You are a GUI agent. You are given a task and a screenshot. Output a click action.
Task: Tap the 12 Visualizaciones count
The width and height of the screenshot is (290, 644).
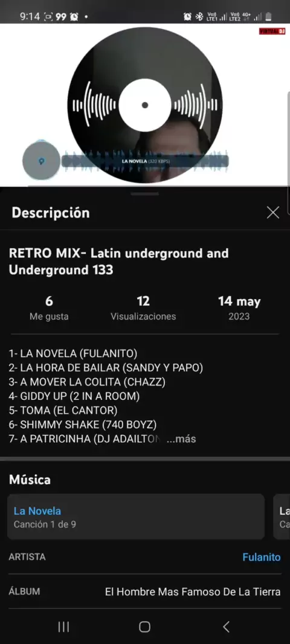tap(143, 308)
